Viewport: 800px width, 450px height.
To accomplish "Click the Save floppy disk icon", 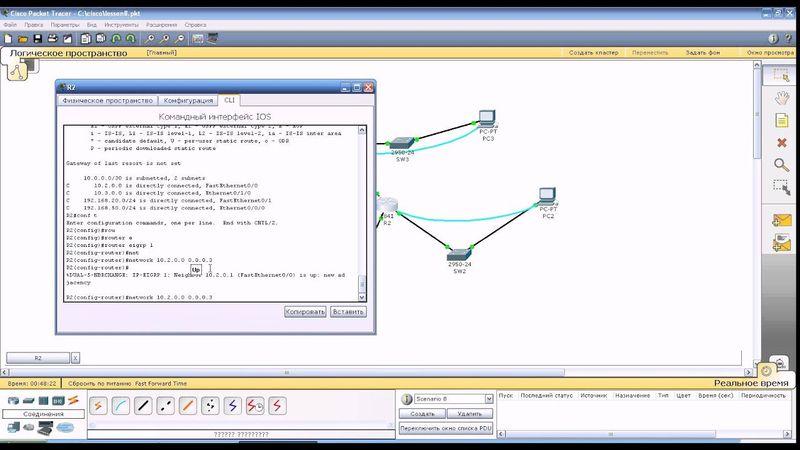I will click(x=37, y=38).
